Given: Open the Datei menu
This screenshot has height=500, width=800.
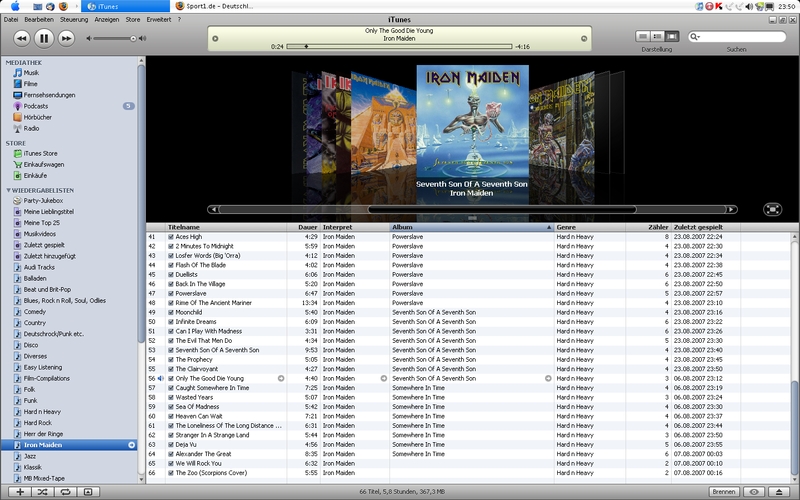Looking at the screenshot, I should (x=11, y=19).
